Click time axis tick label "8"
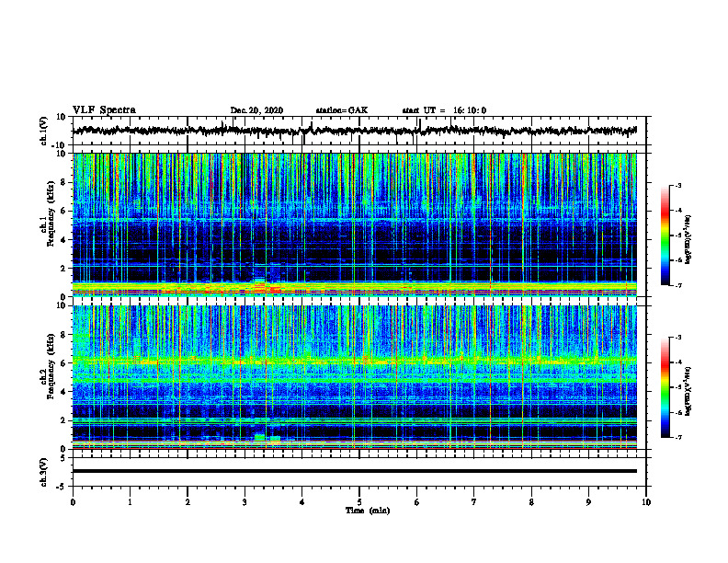728x563 pixels. click(531, 502)
